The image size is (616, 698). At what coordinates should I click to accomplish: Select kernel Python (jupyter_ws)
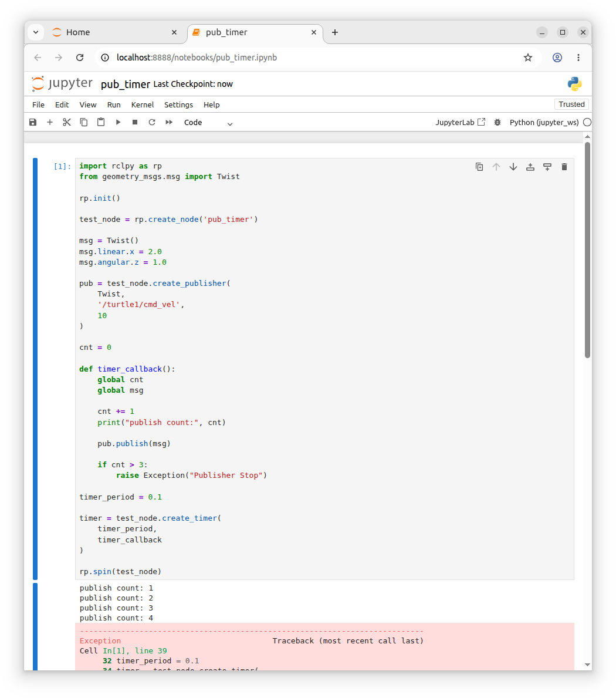click(x=544, y=123)
